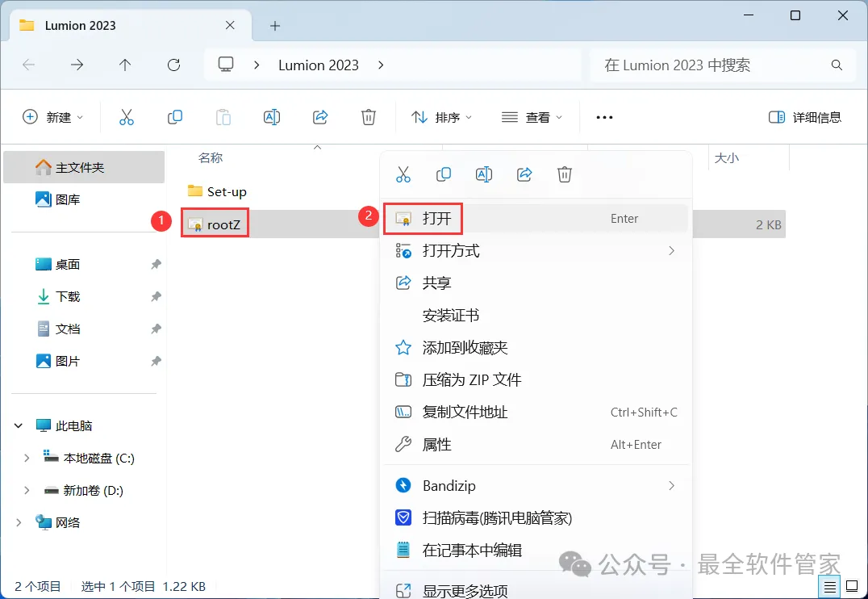Viewport: 868px width, 599px height.
Task: Click the Copy icon in the toolbar
Action: [175, 117]
